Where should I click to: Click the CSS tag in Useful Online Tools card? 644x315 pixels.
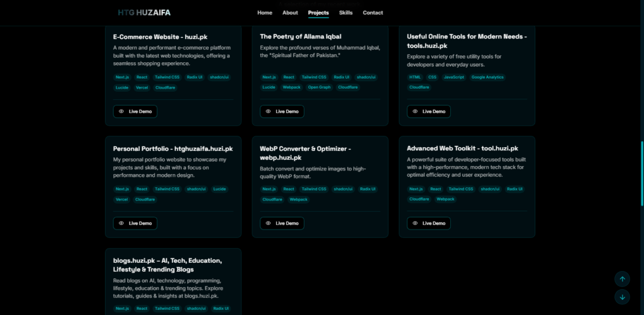click(433, 77)
